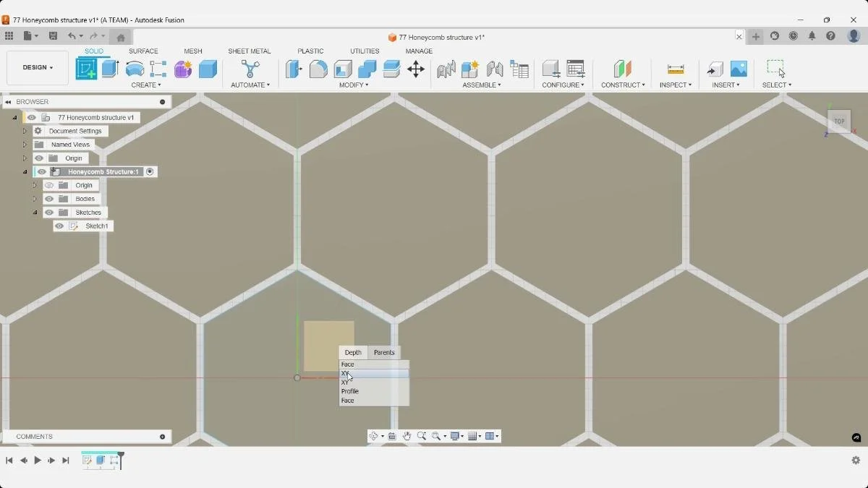The width and height of the screenshot is (868, 488).
Task: Open the DESIGN workspace dropdown
Action: point(38,68)
